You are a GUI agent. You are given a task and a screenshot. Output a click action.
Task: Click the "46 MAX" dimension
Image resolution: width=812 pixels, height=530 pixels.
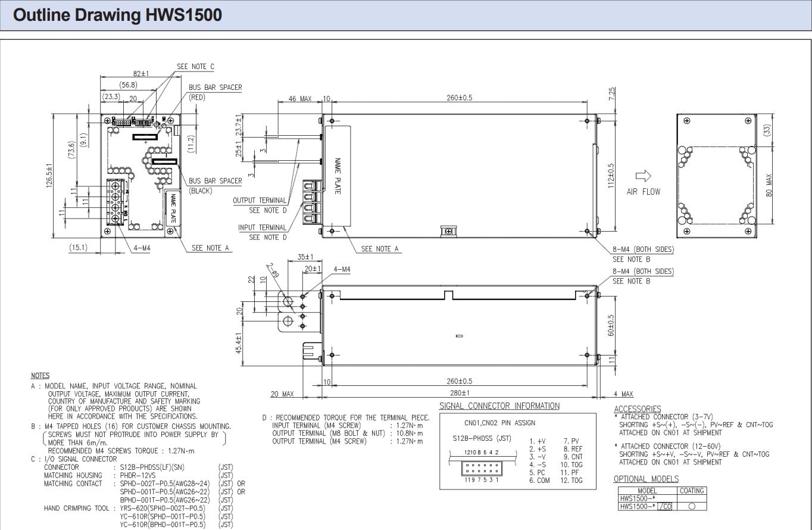[x=300, y=98]
